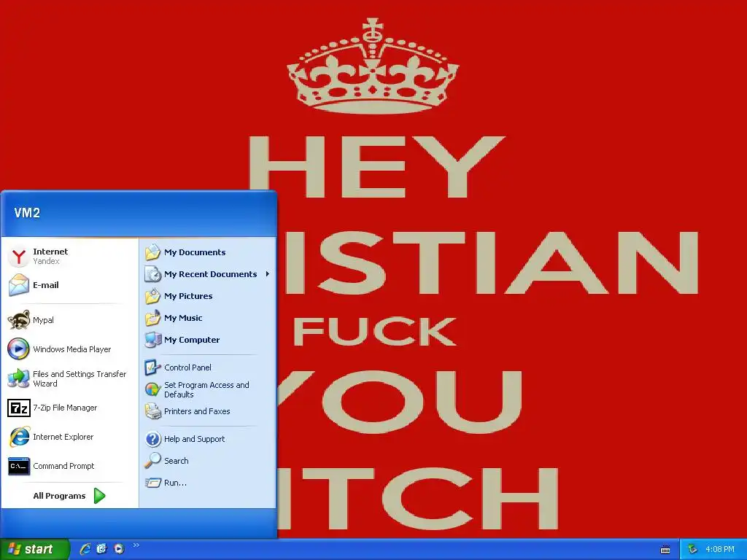The height and width of the screenshot is (560, 747).
Task: Launch Windows Media Player from Start menu list
Action: tap(69, 349)
